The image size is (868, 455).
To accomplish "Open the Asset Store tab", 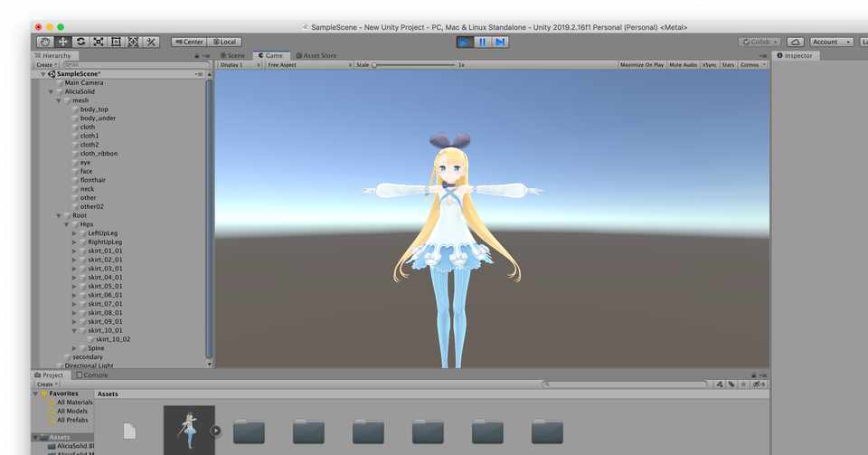I will (316, 56).
